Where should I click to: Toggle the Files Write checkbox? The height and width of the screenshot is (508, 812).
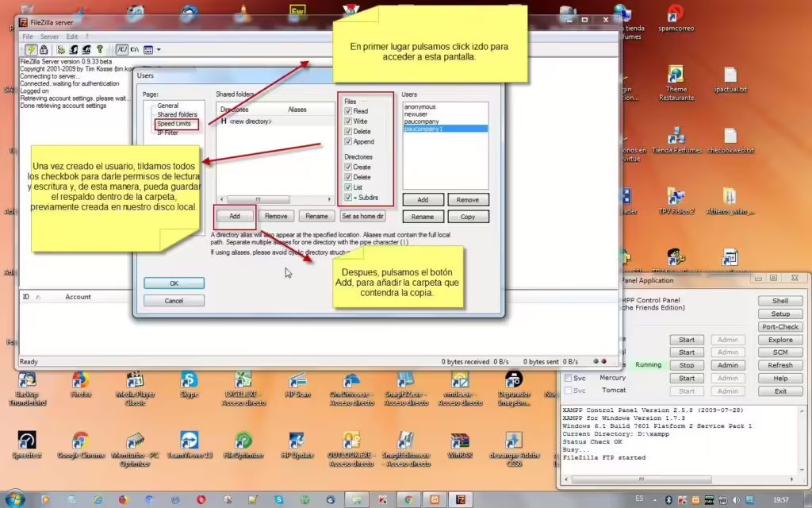point(348,121)
